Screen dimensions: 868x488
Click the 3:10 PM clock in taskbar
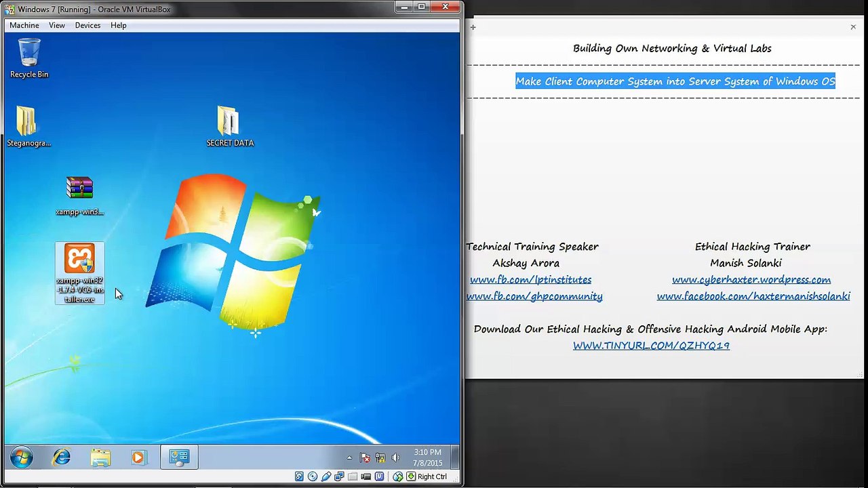[x=428, y=457]
